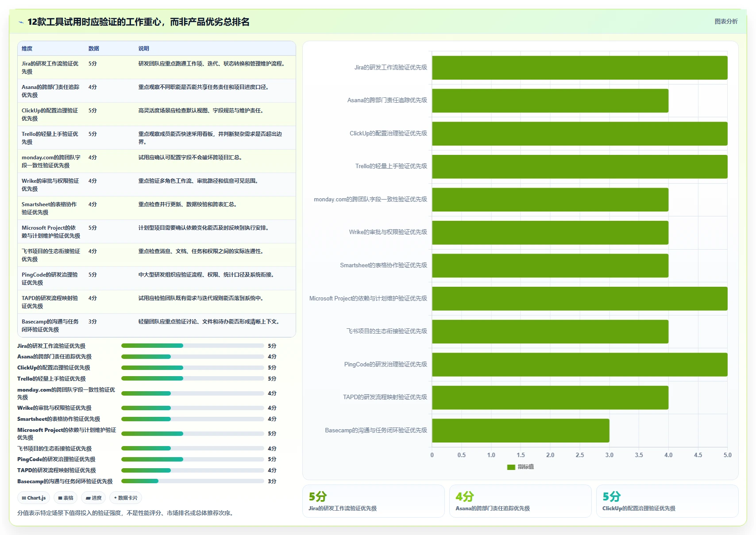Click the 3分 score in Basecamp table row

point(93,322)
